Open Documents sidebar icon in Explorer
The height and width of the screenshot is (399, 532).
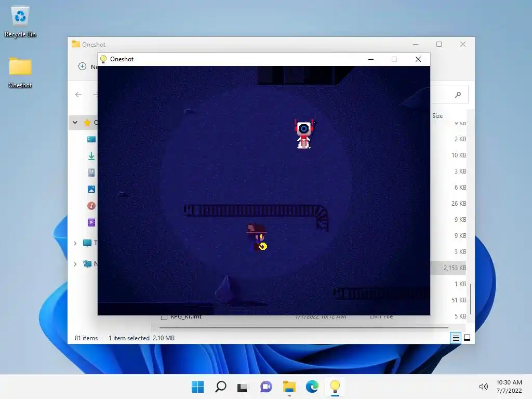pyautogui.click(x=91, y=172)
